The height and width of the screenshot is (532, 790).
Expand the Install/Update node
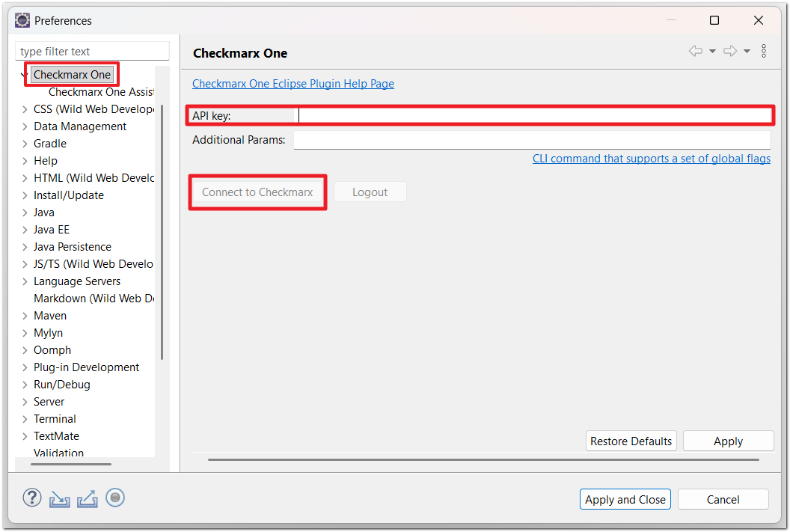coord(25,195)
